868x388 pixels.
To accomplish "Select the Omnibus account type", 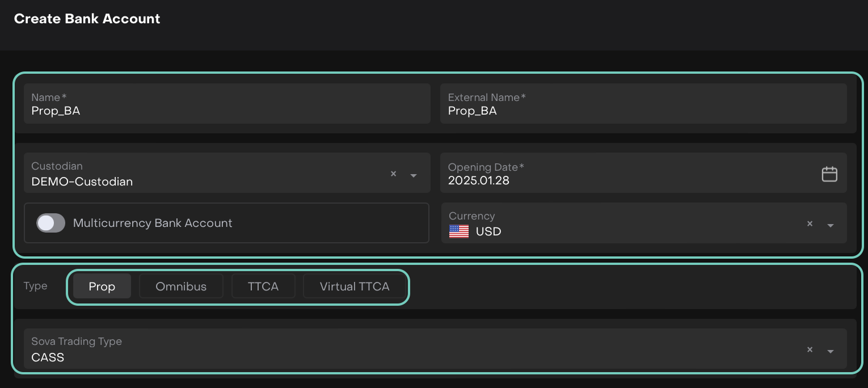I will [181, 286].
